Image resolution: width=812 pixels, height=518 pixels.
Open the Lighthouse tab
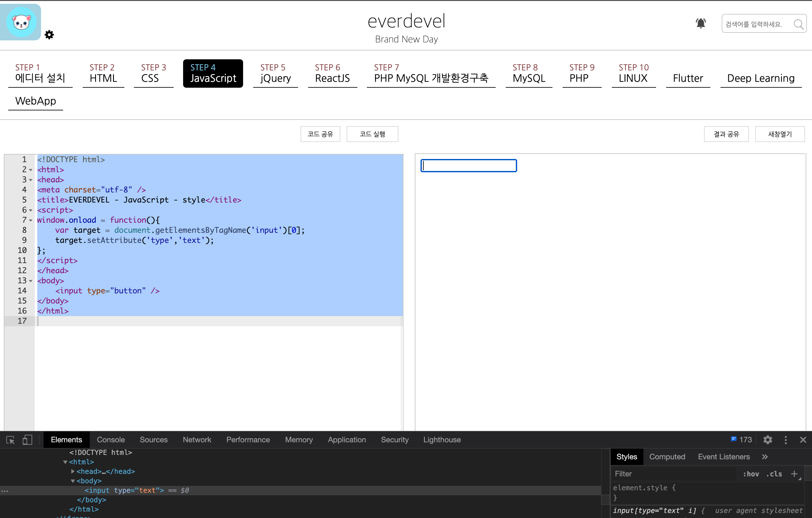tap(442, 440)
